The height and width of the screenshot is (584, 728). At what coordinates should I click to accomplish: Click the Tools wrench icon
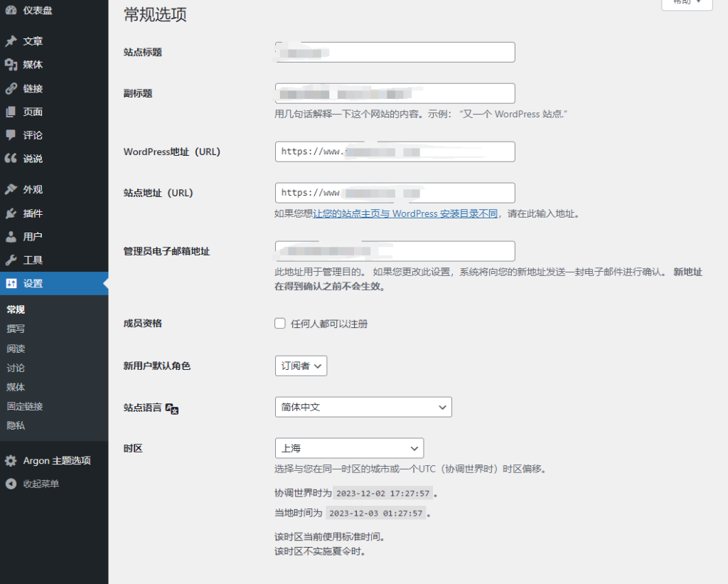pos(11,260)
